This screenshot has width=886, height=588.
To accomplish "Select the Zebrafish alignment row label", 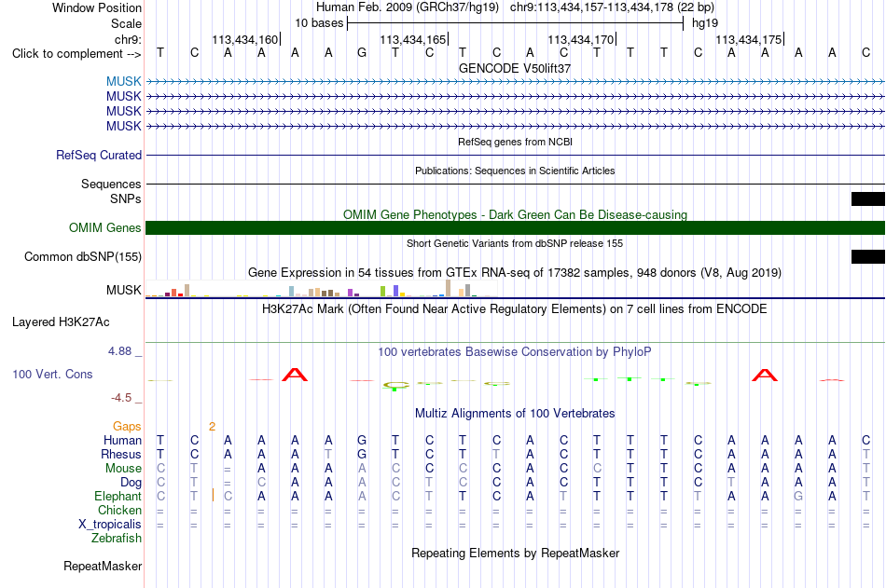I will [117, 538].
